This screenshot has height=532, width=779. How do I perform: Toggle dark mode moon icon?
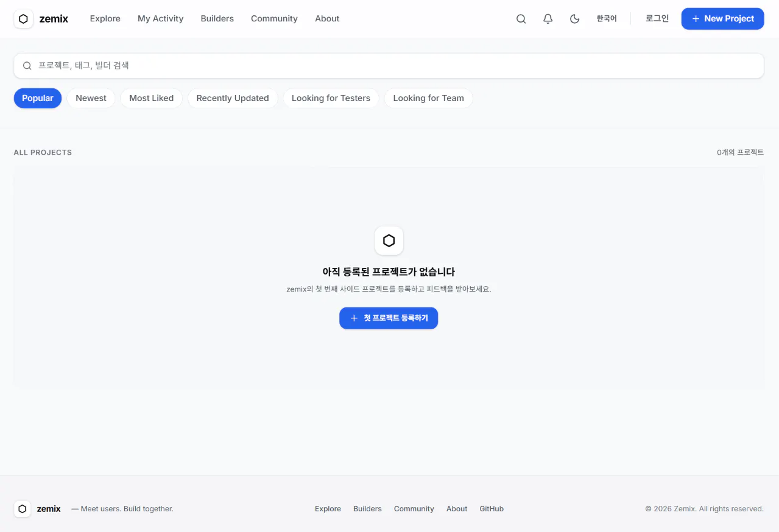coord(574,19)
